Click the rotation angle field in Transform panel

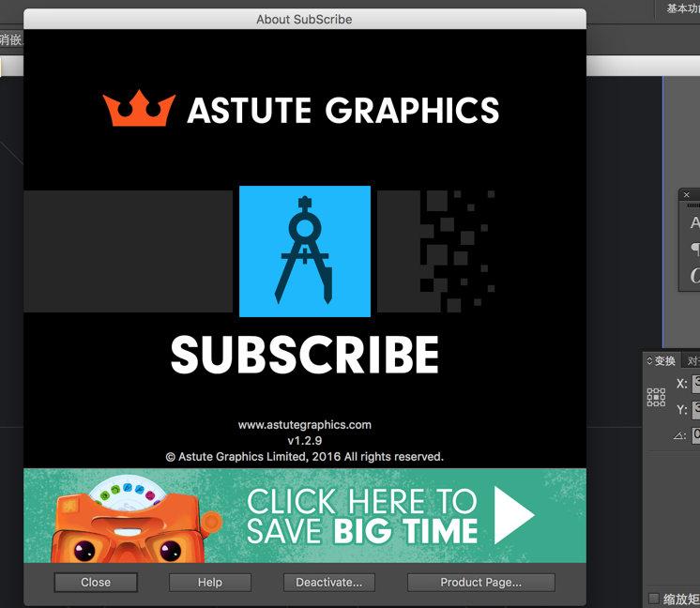pyautogui.click(x=696, y=435)
